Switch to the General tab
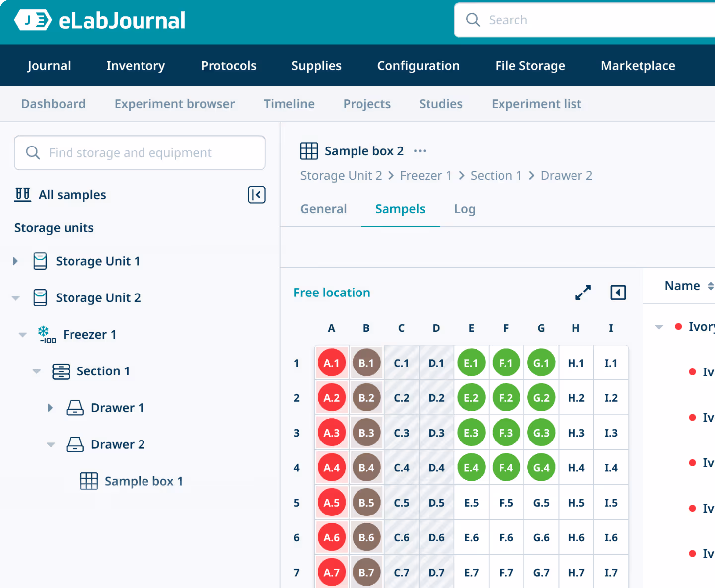Image resolution: width=715 pixels, height=588 pixels. (x=324, y=209)
